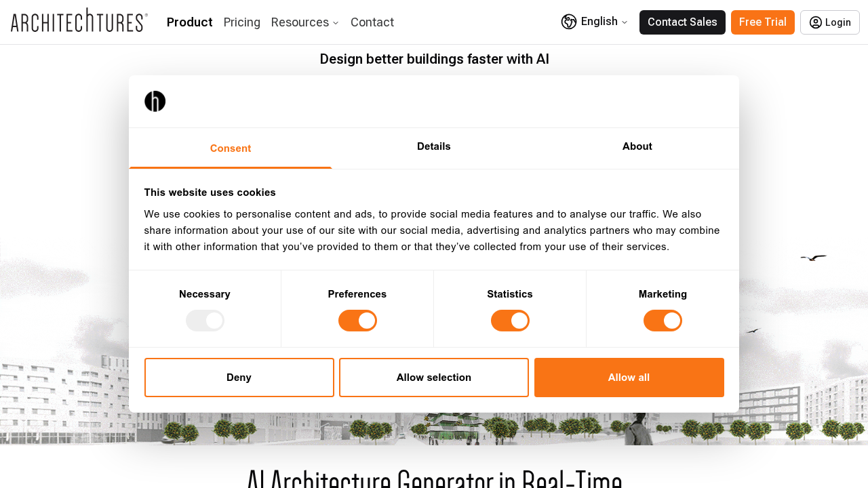This screenshot has width=868, height=488.
Task: Click the Allow all button
Action: point(629,377)
